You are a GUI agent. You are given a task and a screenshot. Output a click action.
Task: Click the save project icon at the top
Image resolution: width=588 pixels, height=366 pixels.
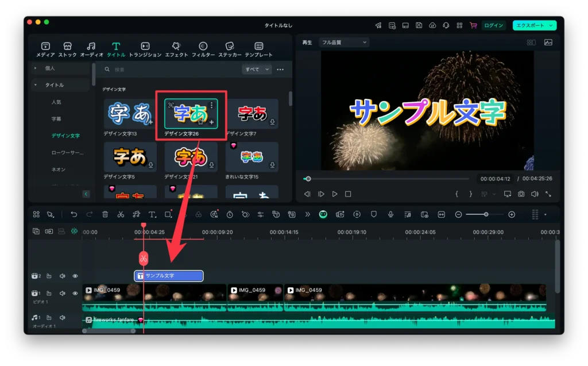[419, 25]
